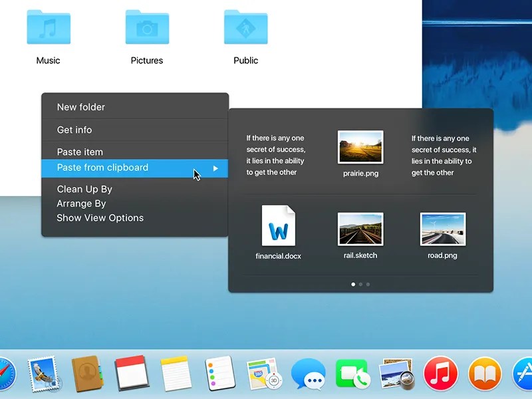Launch Calendar from the dock
532x399 pixels.
coord(131,373)
